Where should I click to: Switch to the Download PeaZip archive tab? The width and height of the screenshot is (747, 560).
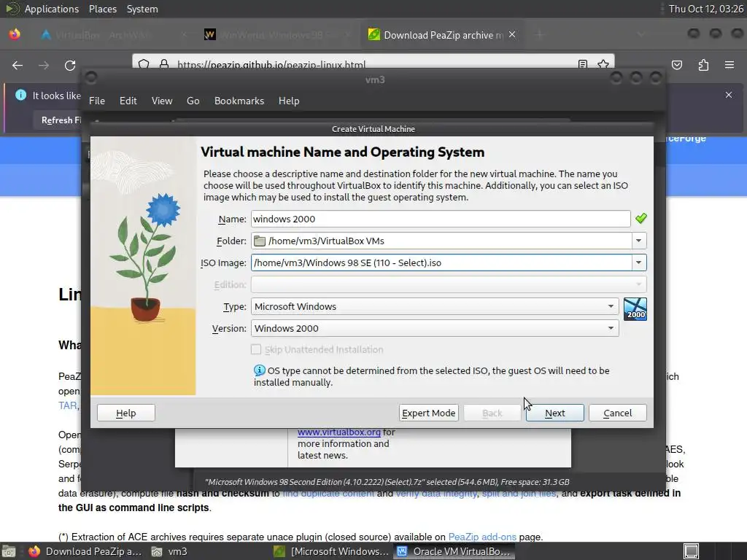443,35
